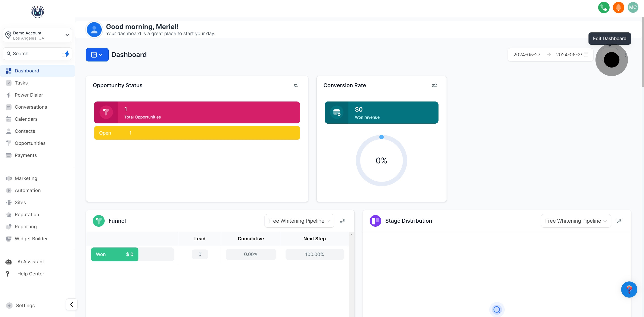
Task: Open Settings in the sidebar
Action: (x=25, y=306)
